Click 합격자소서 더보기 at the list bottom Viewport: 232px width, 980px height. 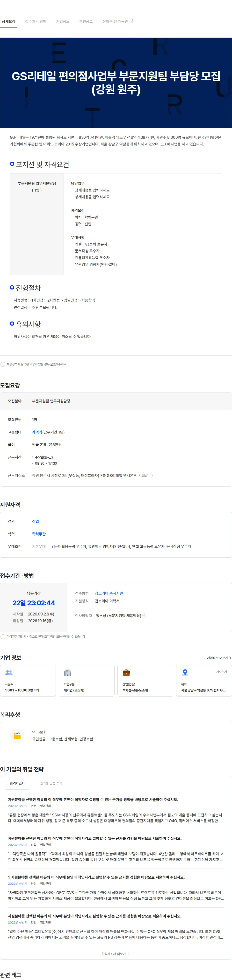click(x=116, y=954)
